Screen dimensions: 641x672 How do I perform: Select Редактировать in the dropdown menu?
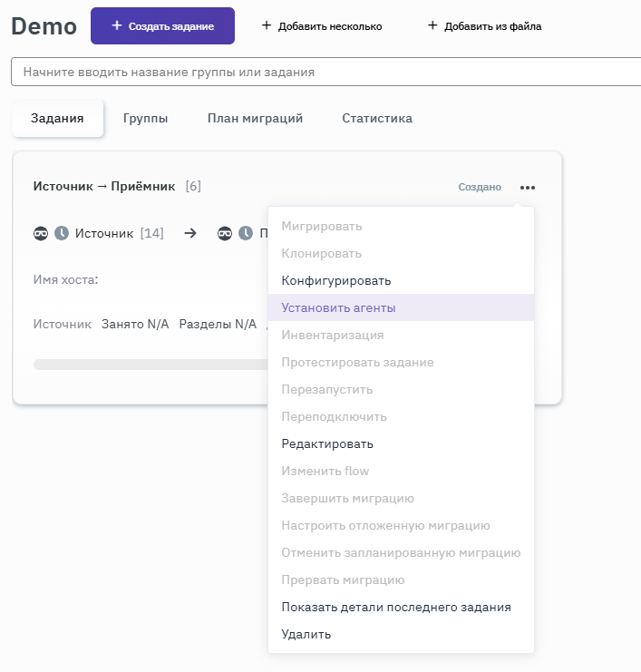click(x=327, y=444)
